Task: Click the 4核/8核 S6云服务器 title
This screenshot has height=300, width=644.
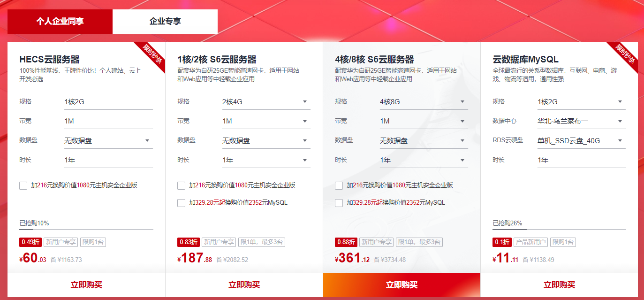Action: tap(374, 60)
